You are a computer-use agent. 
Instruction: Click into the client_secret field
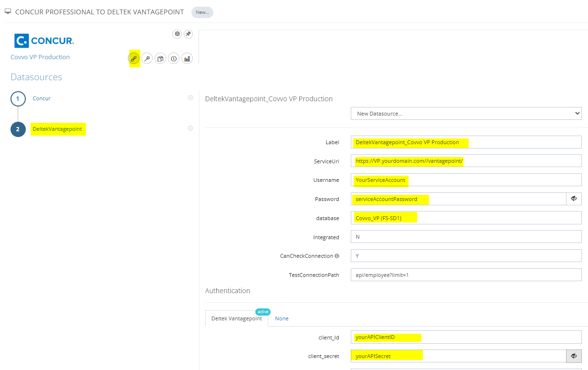(x=459, y=356)
